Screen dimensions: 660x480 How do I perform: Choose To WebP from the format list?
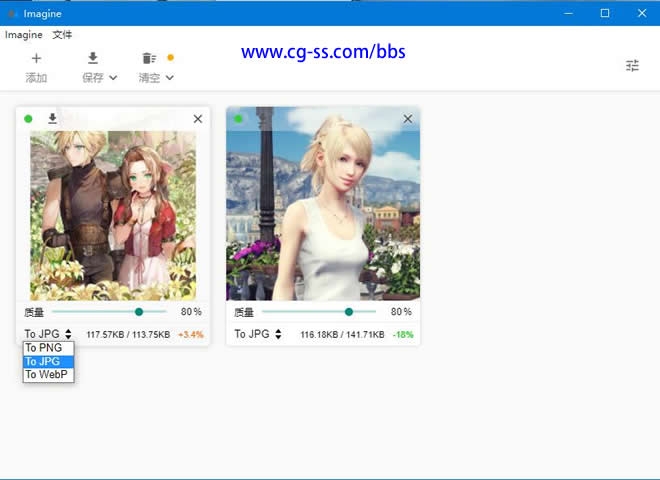tap(47, 375)
